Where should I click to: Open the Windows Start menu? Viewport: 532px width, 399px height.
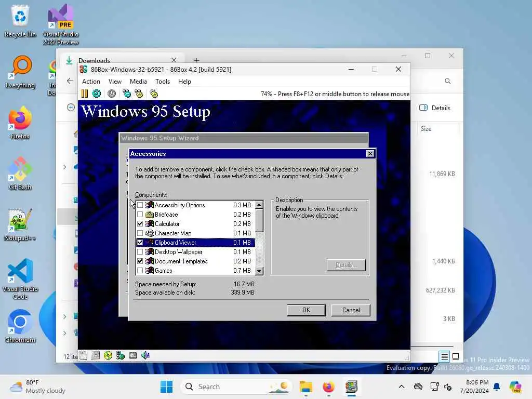coord(166,387)
